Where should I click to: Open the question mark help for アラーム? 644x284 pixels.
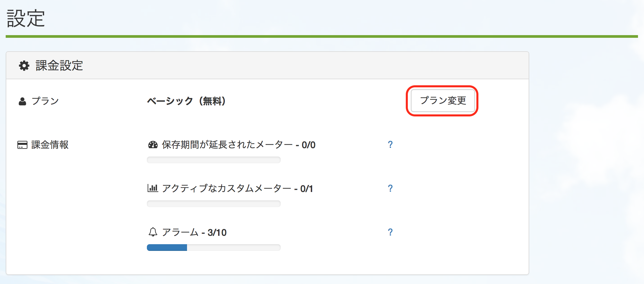click(390, 232)
